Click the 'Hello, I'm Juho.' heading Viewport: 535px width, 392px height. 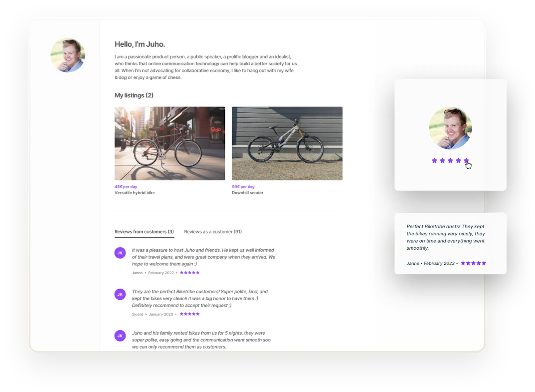pyautogui.click(x=140, y=44)
